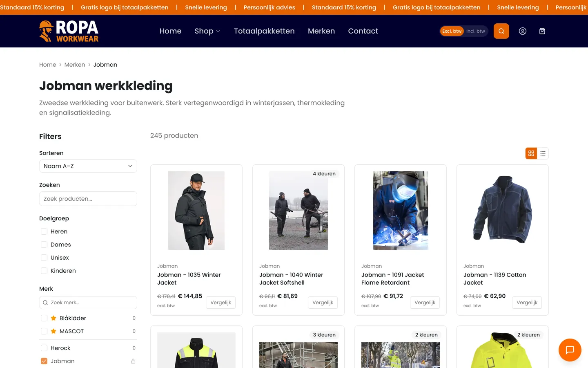
Task: Click the Merken breadcrumb link
Action: pyautogui.click(x=75, y=65)
